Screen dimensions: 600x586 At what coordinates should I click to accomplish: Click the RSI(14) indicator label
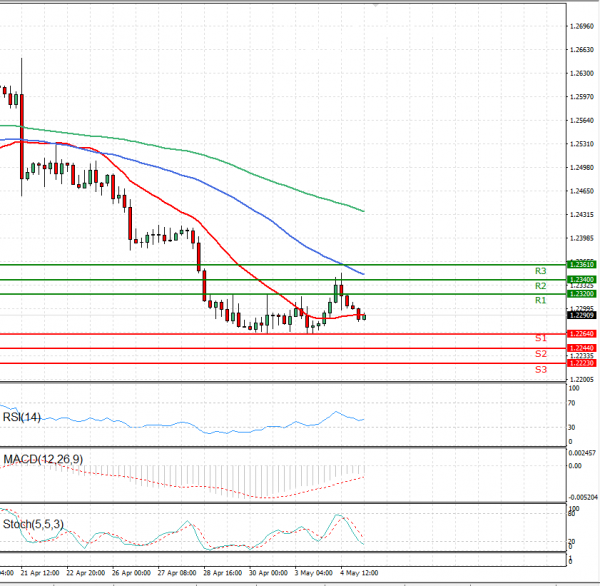(22, 417)
